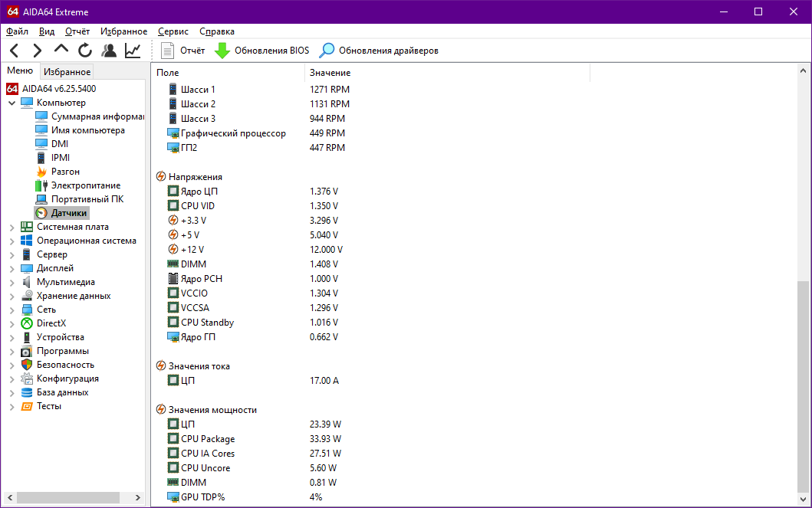Open Имя компьютера tree item
The image size is (812, 508).
[x=81, y=130]
